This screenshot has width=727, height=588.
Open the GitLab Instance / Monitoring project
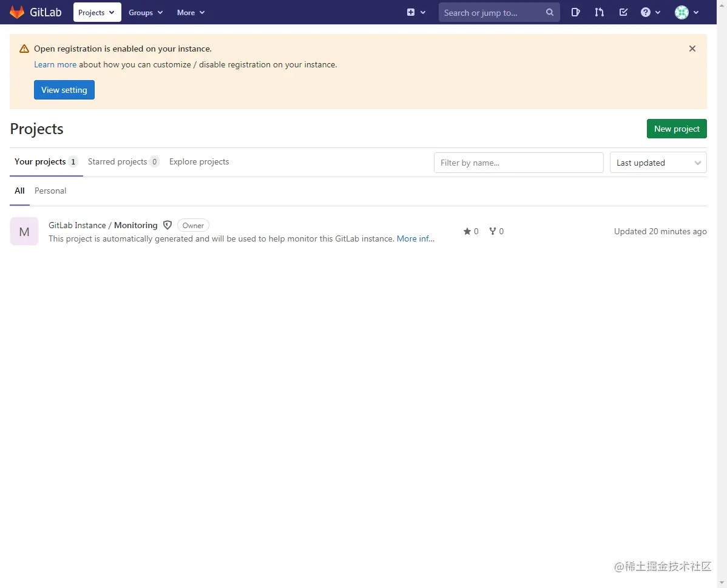pyautogui.click(x=103, y=225)
